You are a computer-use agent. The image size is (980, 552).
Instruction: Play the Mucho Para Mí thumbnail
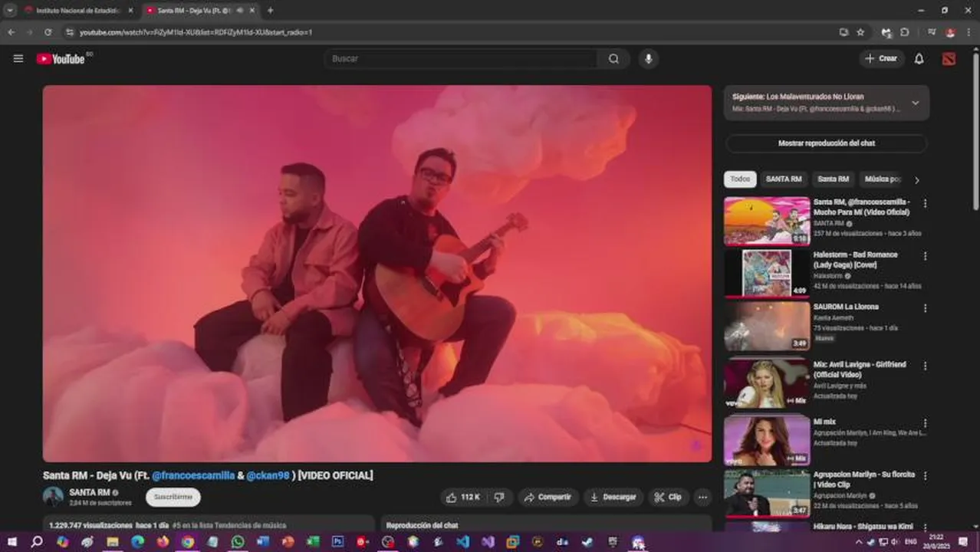tap(767, 221)
